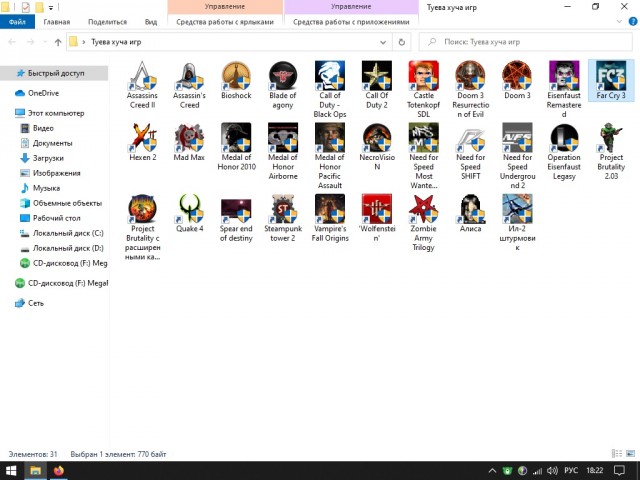The height and width of the screenshot is (480, 640).
Task: Select Steampunk tower 2 shortcut
Action: [283, 218]
